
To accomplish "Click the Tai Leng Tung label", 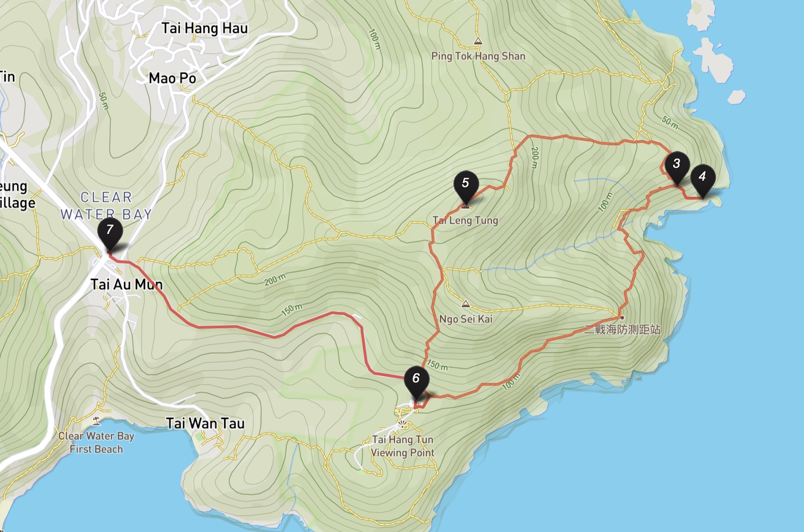I will point(465,220).
